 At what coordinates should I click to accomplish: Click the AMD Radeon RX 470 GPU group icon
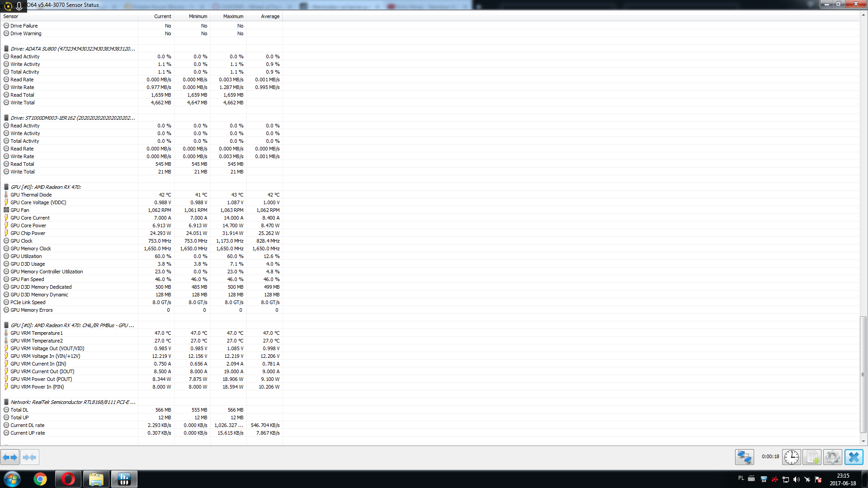(6, 187)
